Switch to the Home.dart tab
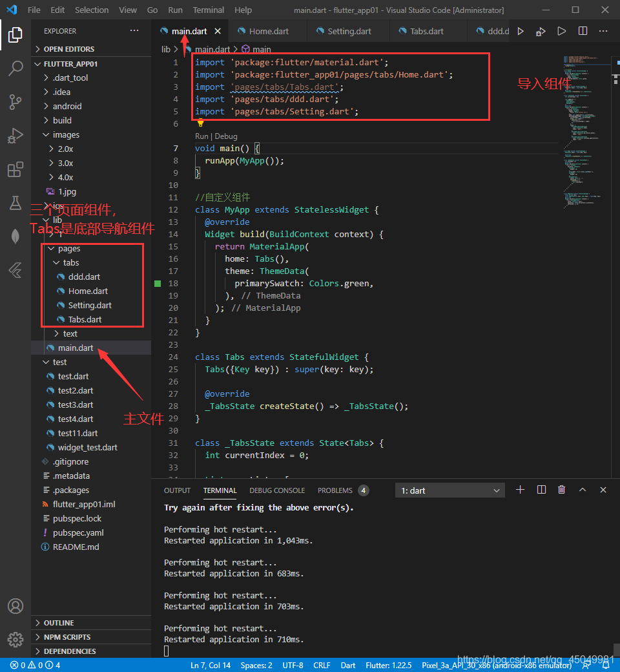 pyautogui.click(x=268, y=31)
